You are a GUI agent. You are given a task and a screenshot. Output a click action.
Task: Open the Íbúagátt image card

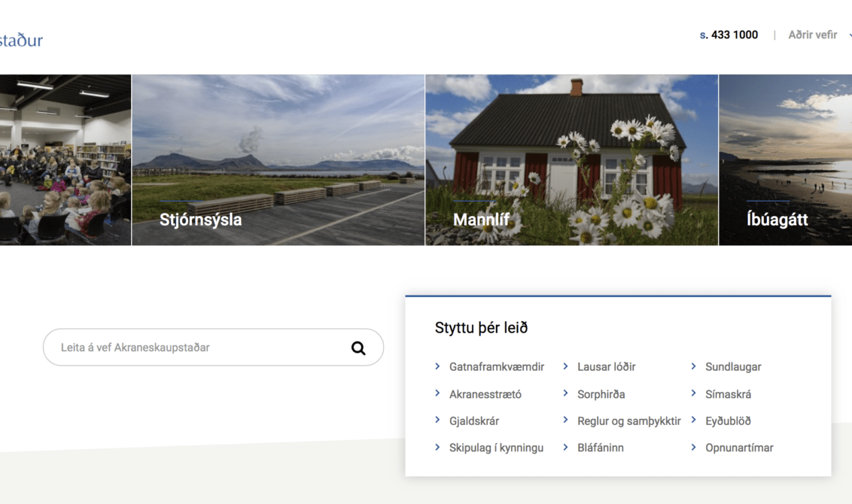click(786, 159)
